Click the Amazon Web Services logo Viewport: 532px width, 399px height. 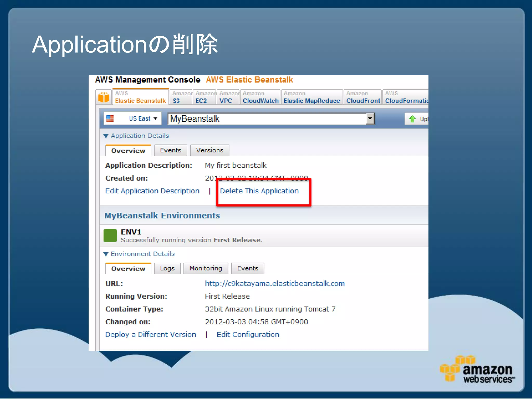(477, 370)
